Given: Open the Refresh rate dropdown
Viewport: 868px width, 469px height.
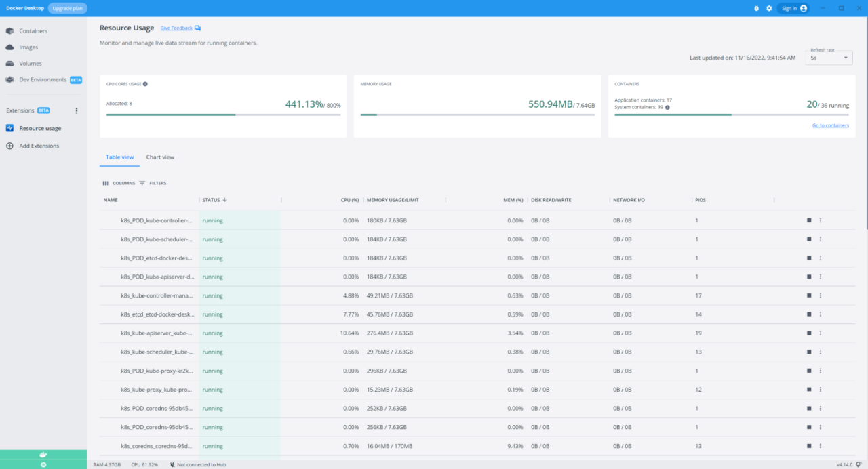Looking at the screenshot, I should pyautogui.click(x=828, y=58).
